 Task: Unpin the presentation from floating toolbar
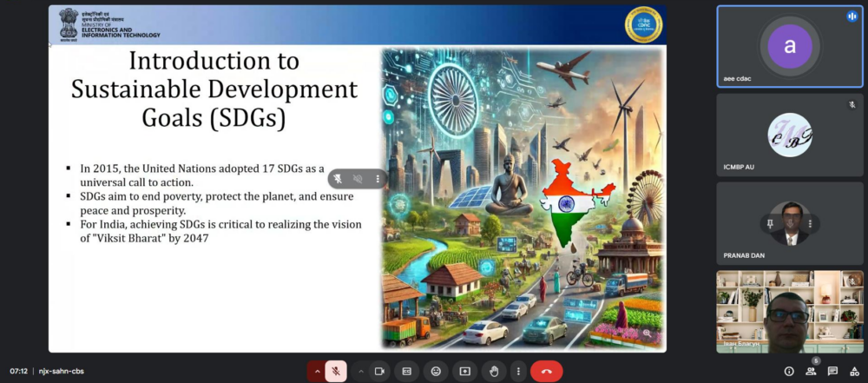pyautogui.click(x=338, y=179)
